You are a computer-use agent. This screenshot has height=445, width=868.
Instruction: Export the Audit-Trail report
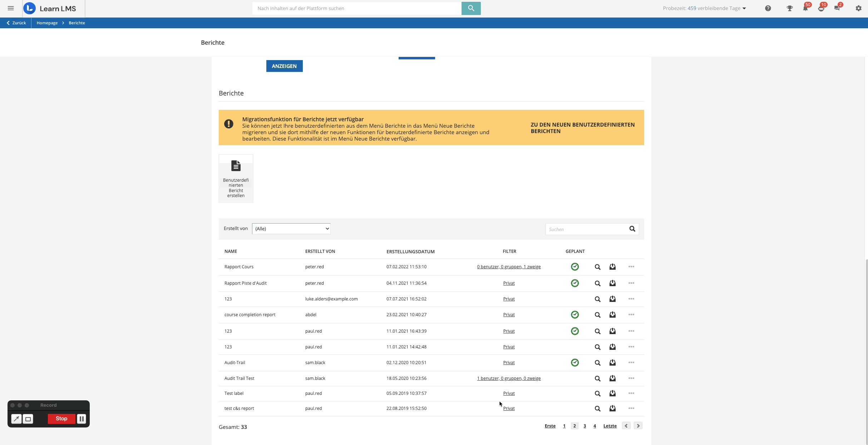click(612, 363)
